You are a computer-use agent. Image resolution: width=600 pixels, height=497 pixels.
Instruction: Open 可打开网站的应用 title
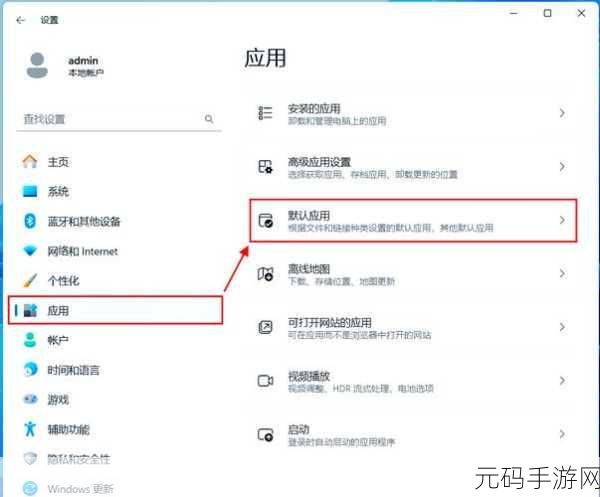[x=329, y=323]
